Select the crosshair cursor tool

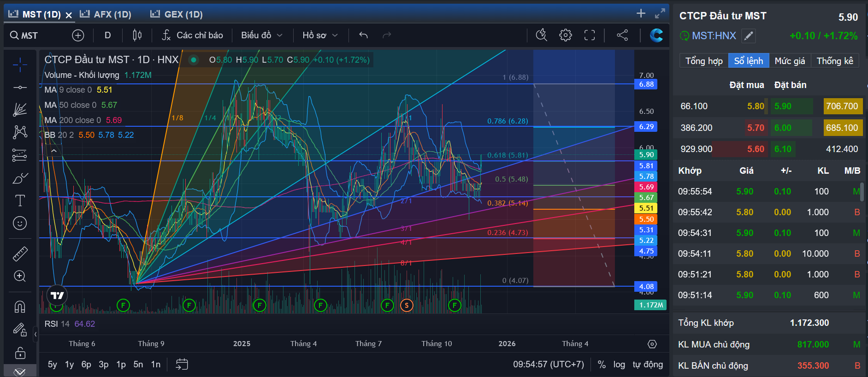coord(20,65)
